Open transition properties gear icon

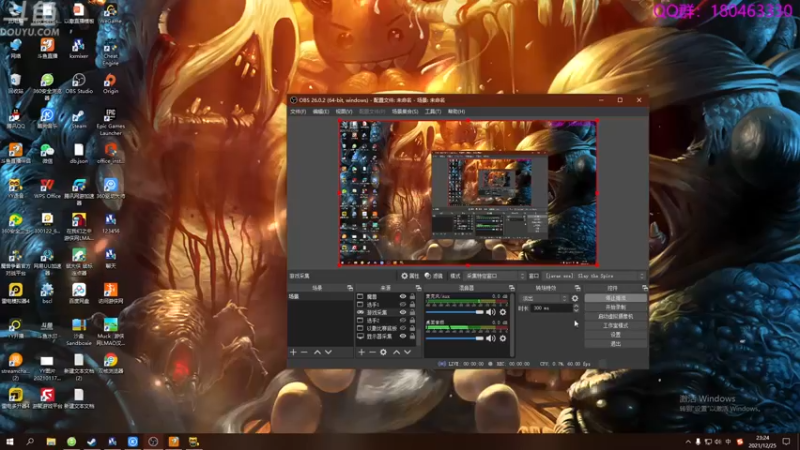pos(575,298)
